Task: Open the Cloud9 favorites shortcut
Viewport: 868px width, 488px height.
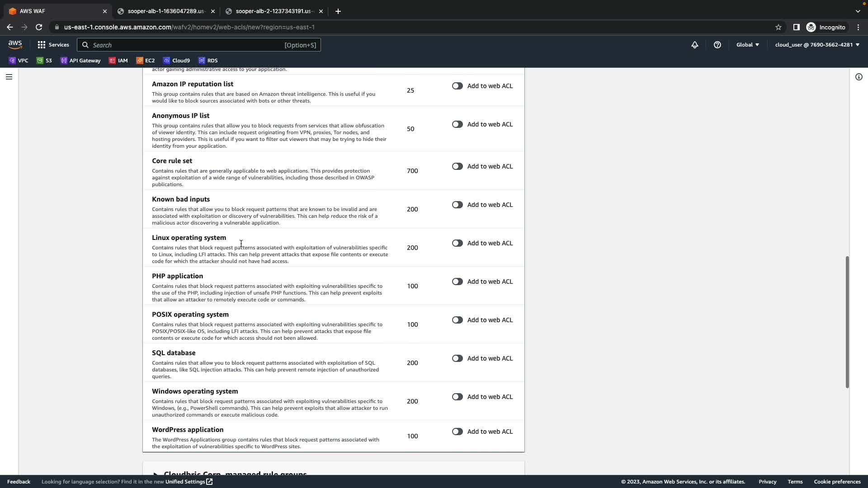Action: 177,61
